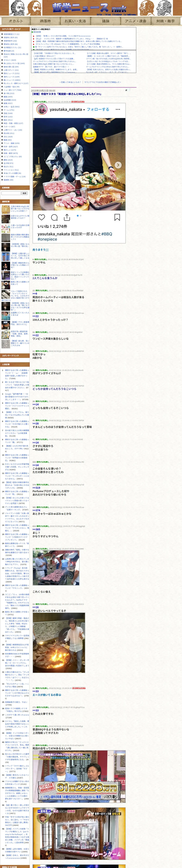
Task: Save post with the bookmark icon
Action: (x=117, y=217)
